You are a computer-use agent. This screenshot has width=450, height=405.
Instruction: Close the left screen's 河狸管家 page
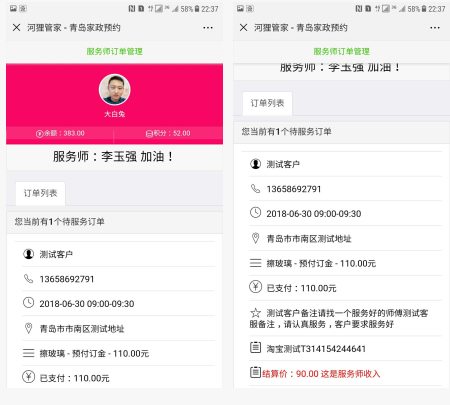[x=17, y=28]
